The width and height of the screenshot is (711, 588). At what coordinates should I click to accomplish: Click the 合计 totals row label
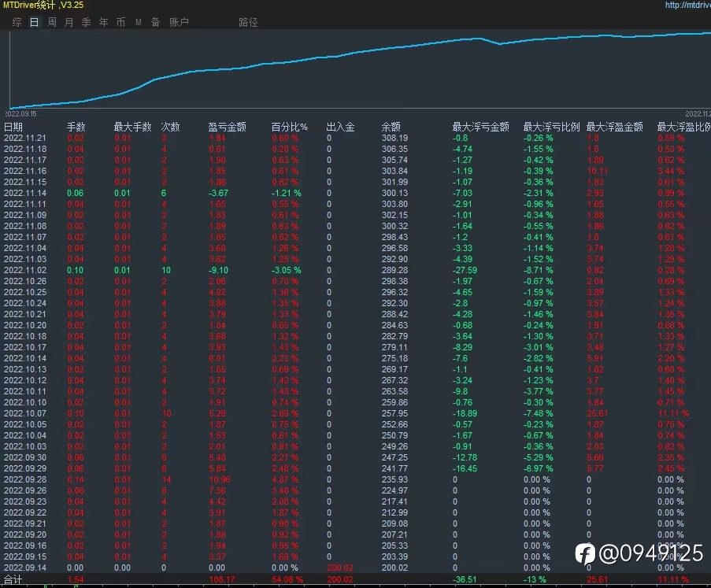tap(13, 579)
